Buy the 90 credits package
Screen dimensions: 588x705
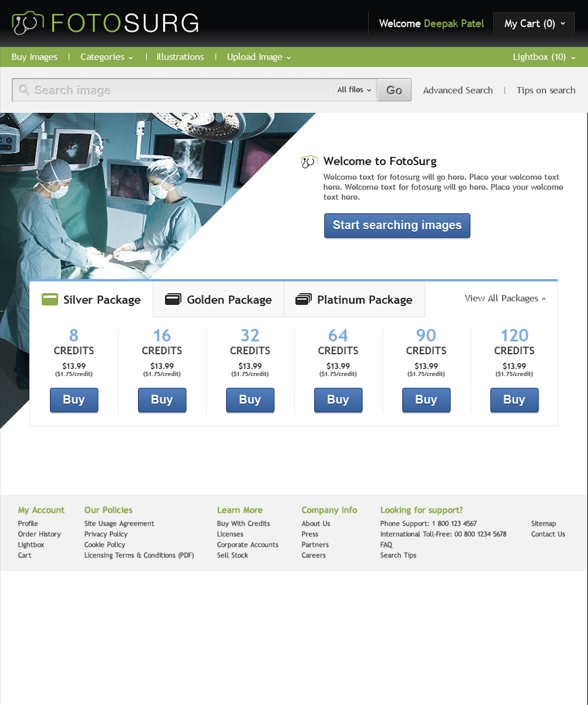(x=426, y=400)
